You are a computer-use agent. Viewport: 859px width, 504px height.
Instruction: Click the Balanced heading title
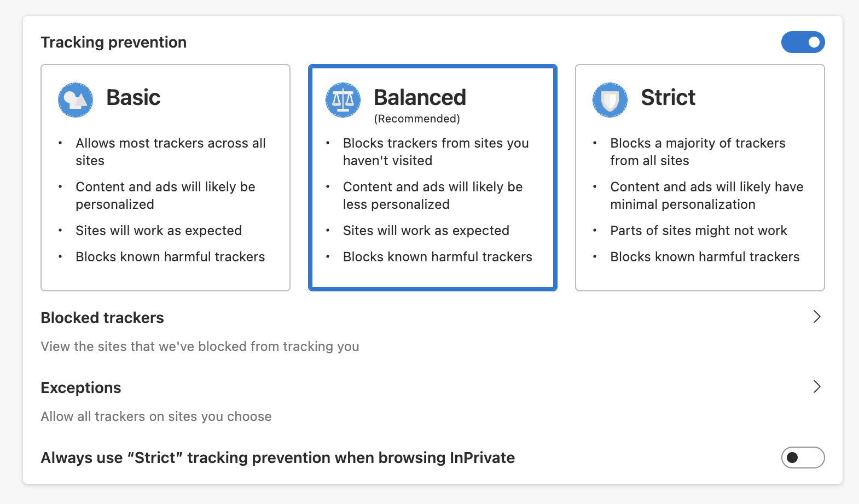pyautogui.click(x=420, y=98)
